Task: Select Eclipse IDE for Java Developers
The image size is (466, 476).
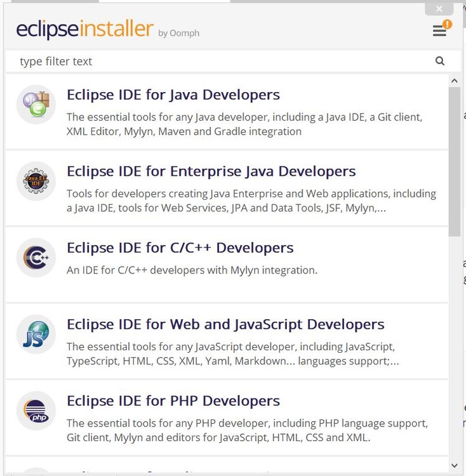Action: coord(227,112)
